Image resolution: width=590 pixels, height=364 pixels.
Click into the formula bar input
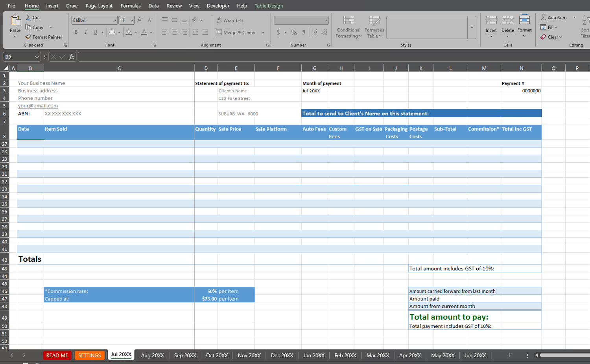[334, 57]
